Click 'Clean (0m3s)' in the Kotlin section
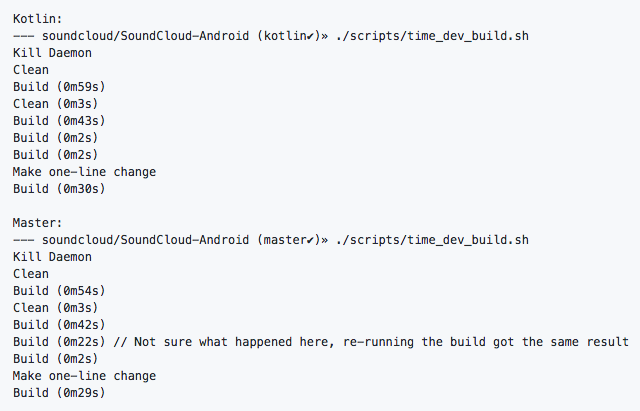Screen dimensions: 640x411 pyautogui.click(x=56, y=104)
